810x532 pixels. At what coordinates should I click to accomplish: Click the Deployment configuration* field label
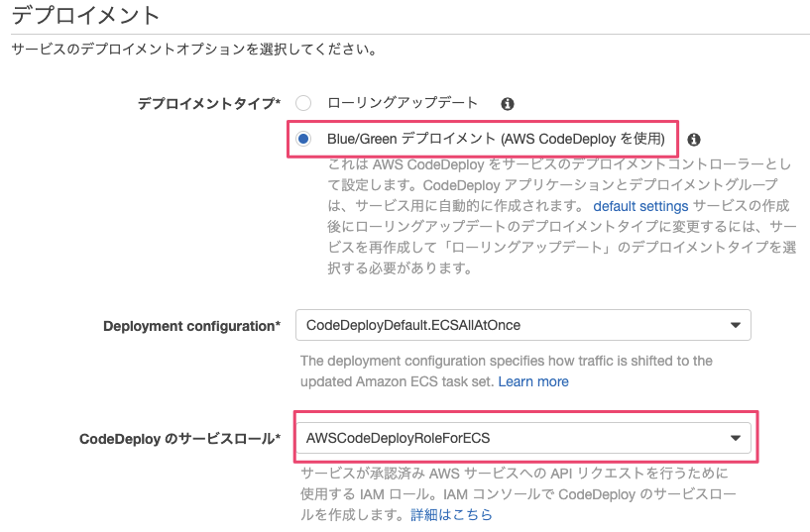[x=191, y=326]
